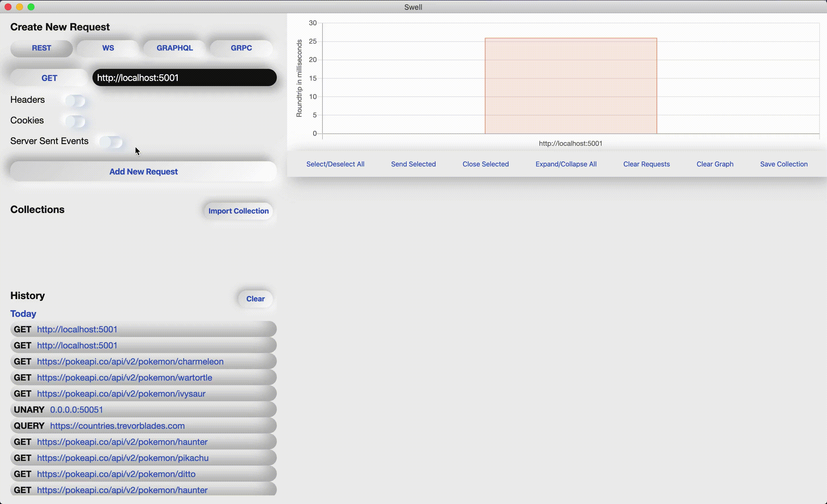Click the Import Collection button

pos(238,211)
